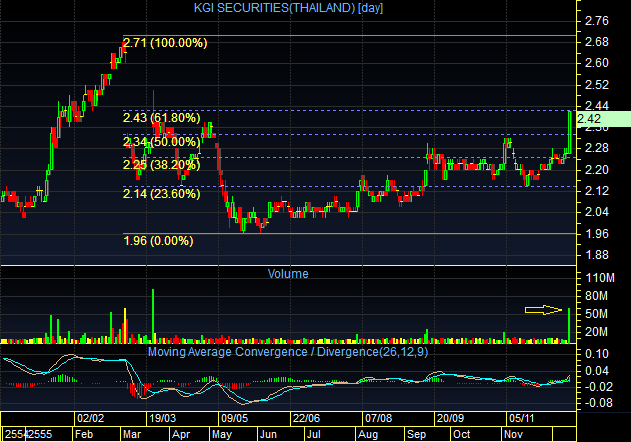This screenshot has width=631, height=442.
Task: Click the 0.04 MACD axis value
Action: pos(596,370)
